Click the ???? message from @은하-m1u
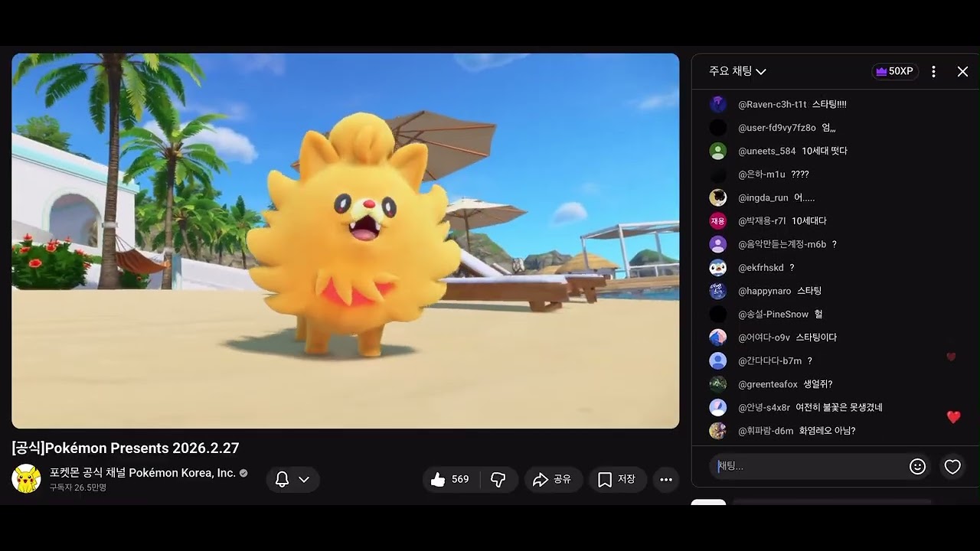This screenshot has height=551, width=980. coord(800,174)
